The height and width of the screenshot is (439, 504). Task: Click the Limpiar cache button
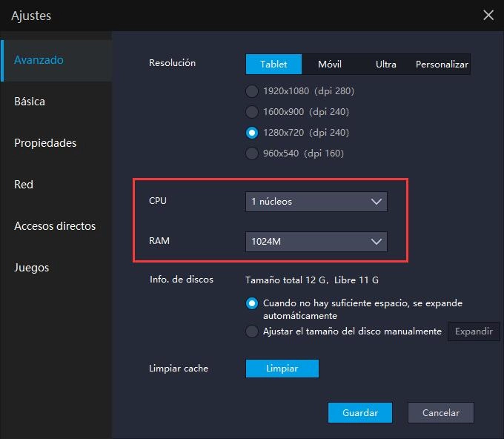tap(282, 369)
